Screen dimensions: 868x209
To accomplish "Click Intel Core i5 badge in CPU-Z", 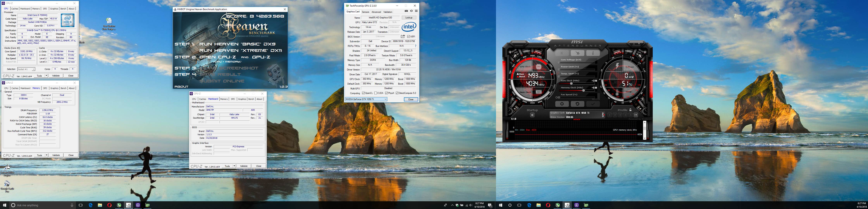I will 68,21.
